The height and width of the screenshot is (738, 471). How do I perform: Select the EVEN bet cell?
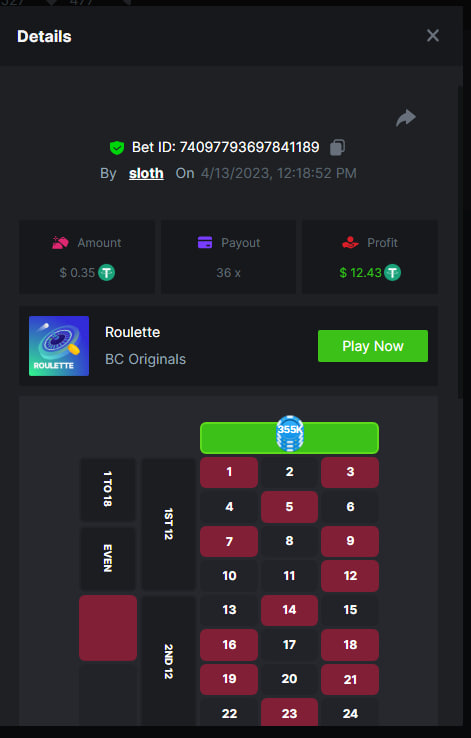[108, 558]
